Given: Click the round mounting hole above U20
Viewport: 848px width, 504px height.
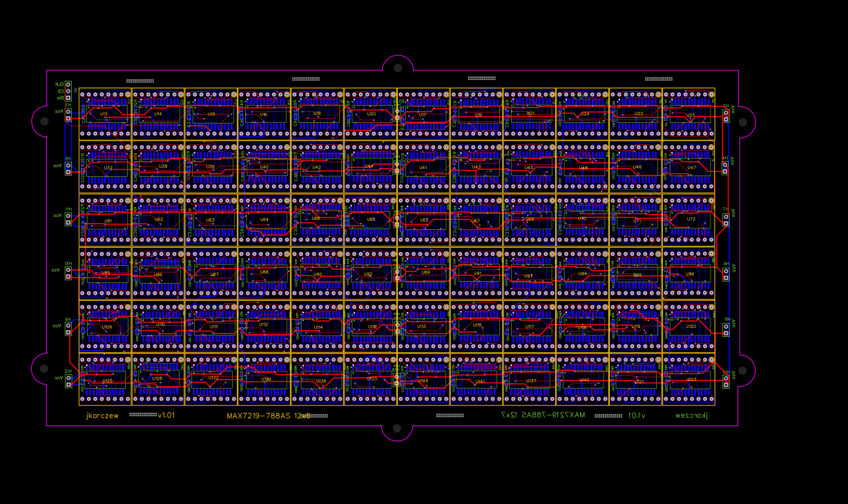Looking at the screenshot, I should coord(398,68).
